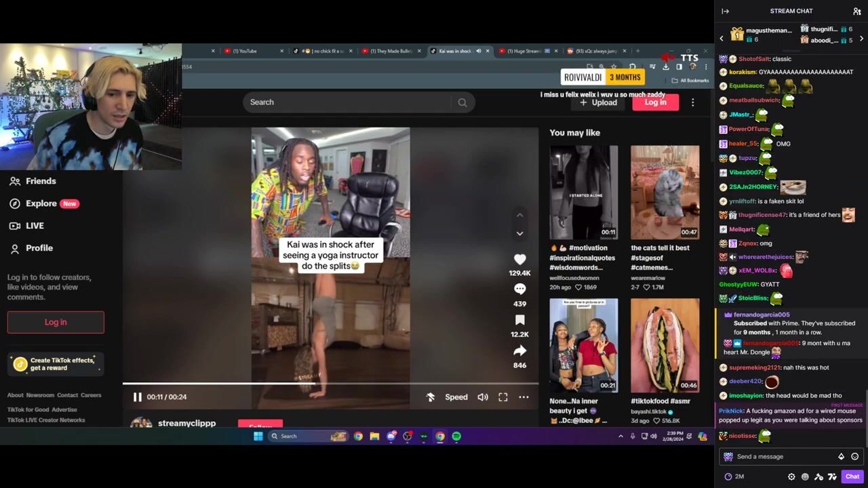Image resolution: width=868 pixels, height=488 pixels.
Task: Open TikTok header three-dot menu
Action: [x=692, y=102]
